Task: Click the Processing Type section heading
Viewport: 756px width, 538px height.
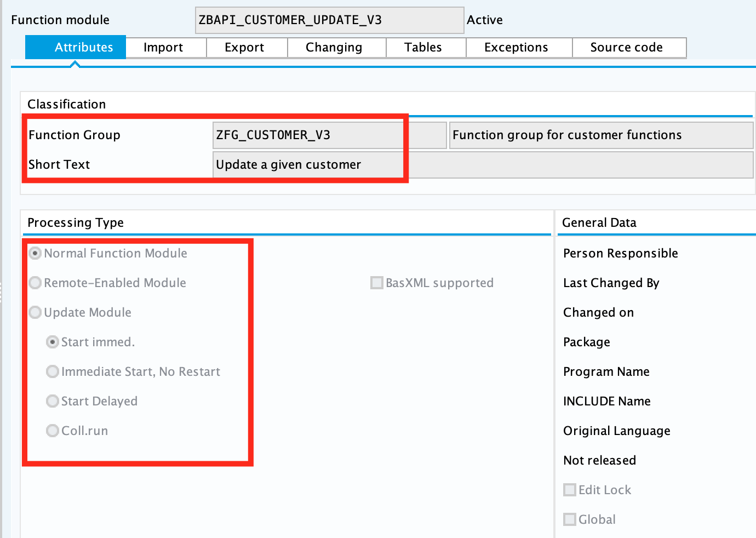Action: [76, 222]
